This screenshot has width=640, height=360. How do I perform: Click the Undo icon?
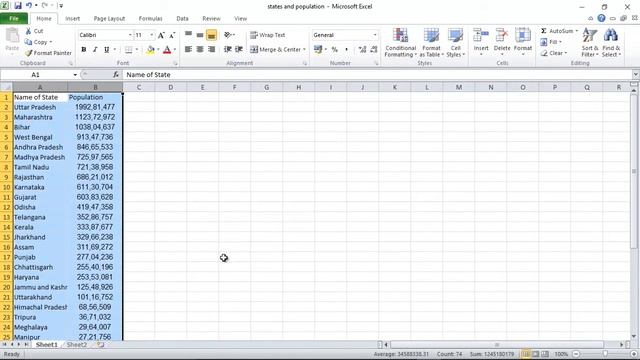tap(29, 6)
